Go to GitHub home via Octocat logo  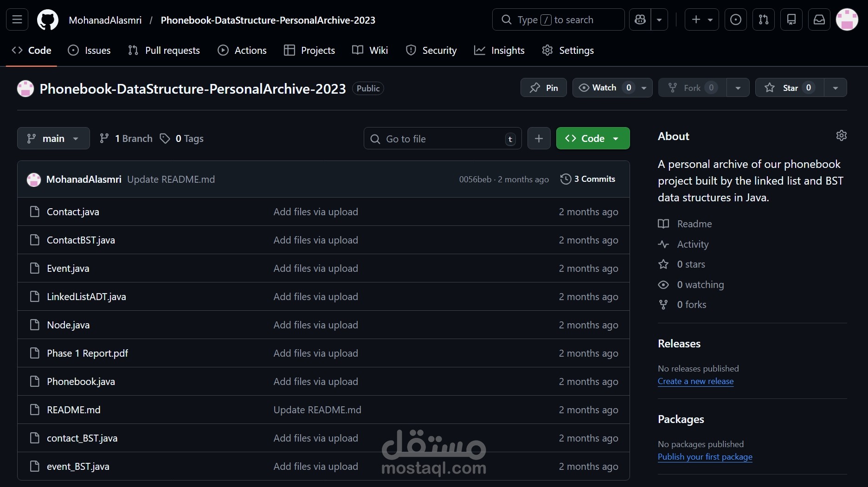pyautogui.click(x=48, y=20)
